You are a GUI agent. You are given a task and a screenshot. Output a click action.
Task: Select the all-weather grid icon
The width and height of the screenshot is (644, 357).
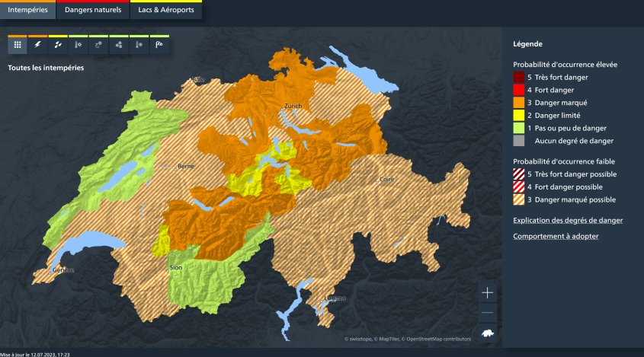18,45
